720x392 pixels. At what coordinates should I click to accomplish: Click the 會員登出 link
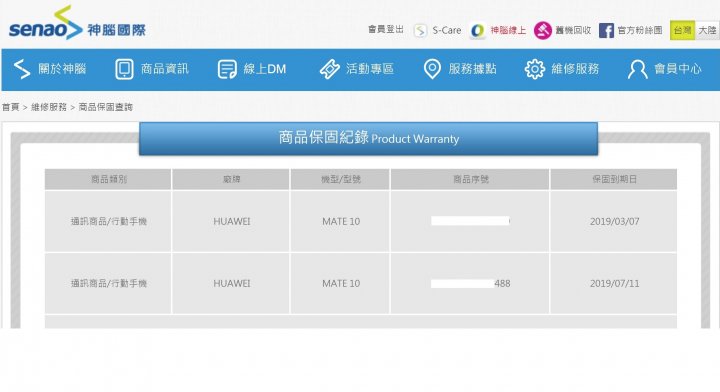coord(386,30)
